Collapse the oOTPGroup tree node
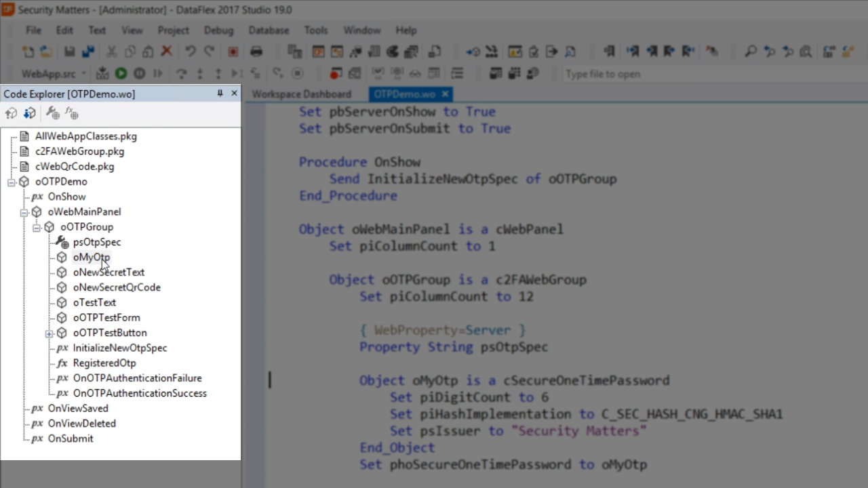Image resolution: width=868 pixels, height=488 pixels. 37,227
